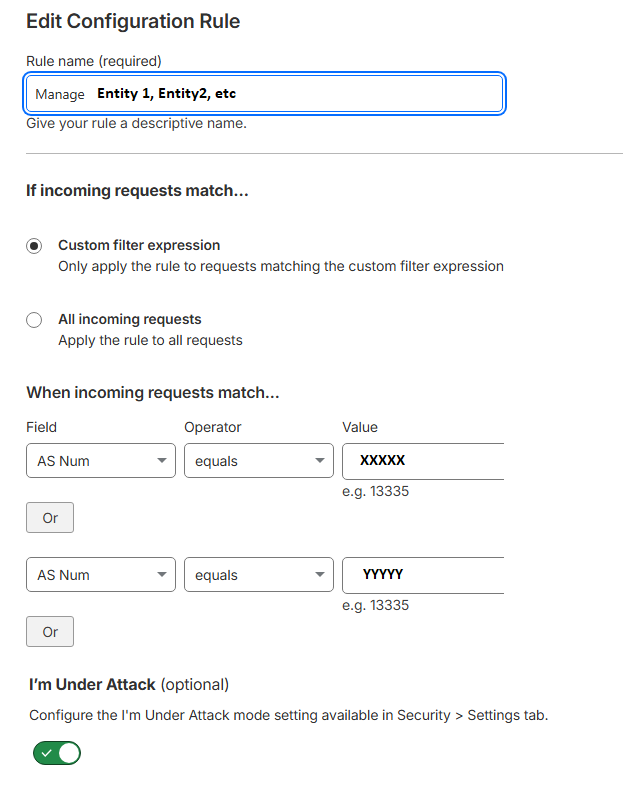The width and height of the screenshot is (623, 809).
Task: Click the arrow icon on the second equals dropdown
Action: (x=319, y=575)
